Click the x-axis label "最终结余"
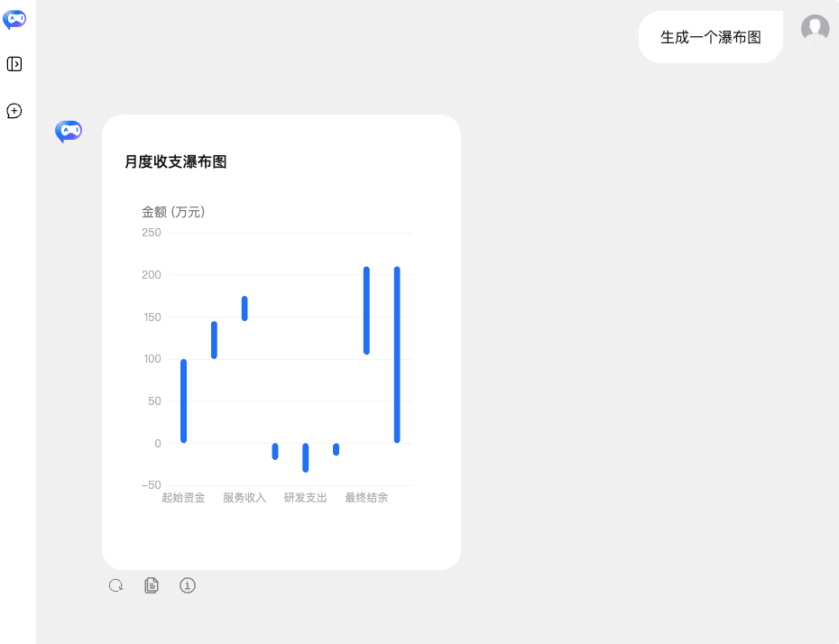Image resolution: width=839 pixels, height=644 pixels. [366, 498]
